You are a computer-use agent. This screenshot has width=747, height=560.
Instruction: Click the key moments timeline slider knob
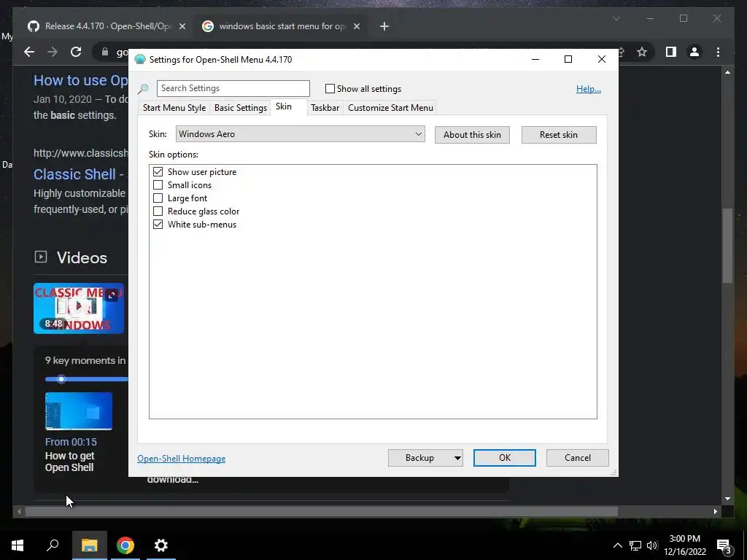61,379
